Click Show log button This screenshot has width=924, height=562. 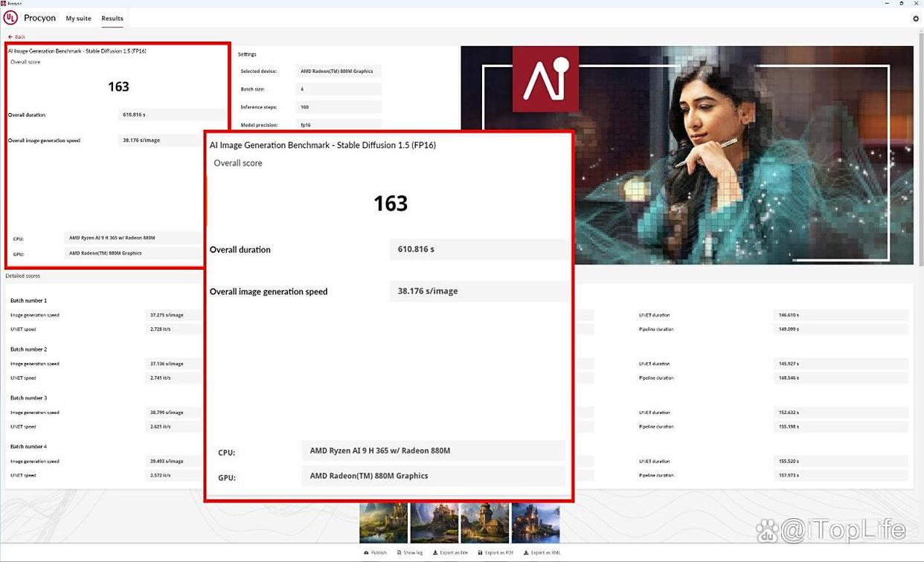(410, 552)
